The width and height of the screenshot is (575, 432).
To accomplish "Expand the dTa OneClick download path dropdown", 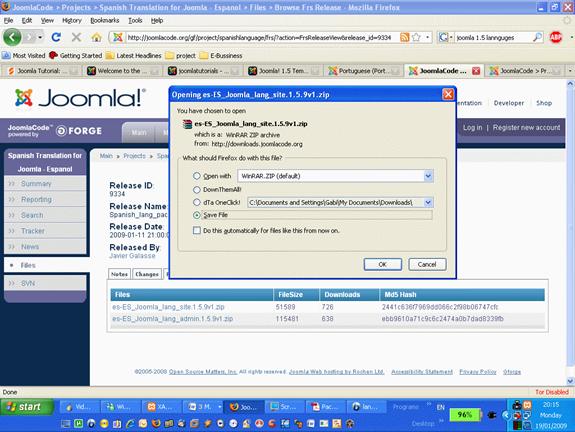I will (x=428, y=202).
